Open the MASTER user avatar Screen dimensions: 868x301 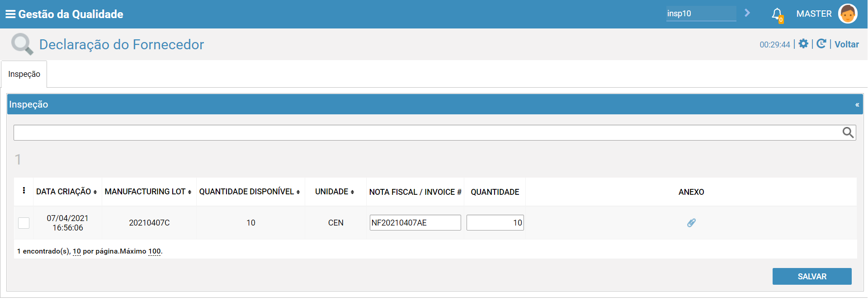click(x=848, y=14)
